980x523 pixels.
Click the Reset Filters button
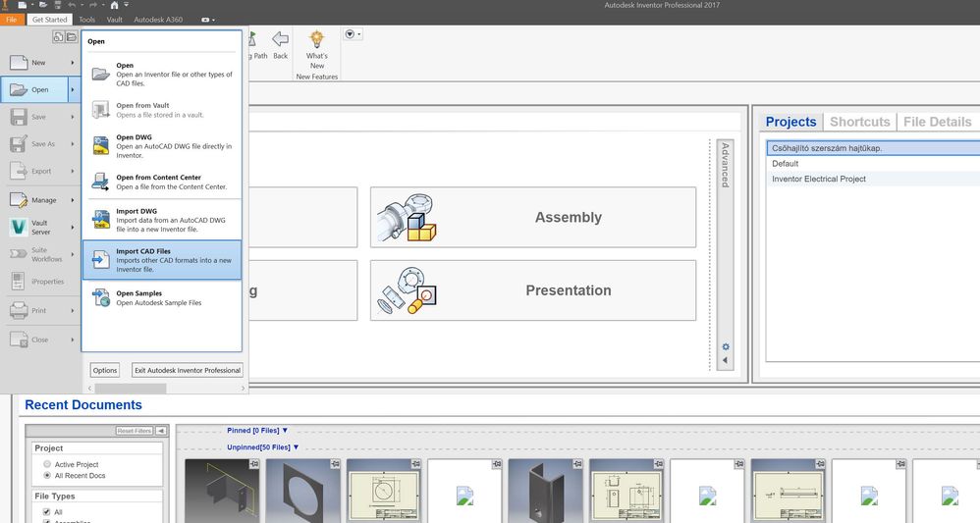coord(135,431)
